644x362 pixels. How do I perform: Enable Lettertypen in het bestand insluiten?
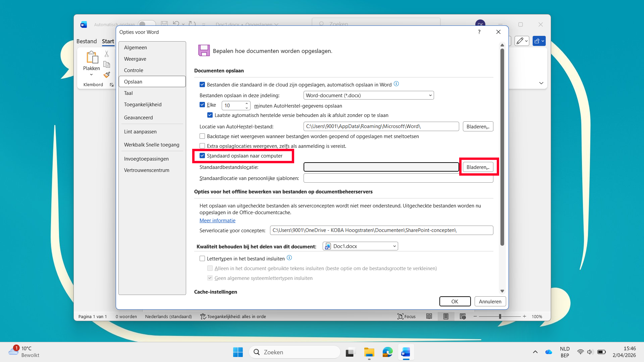(202, 258)
